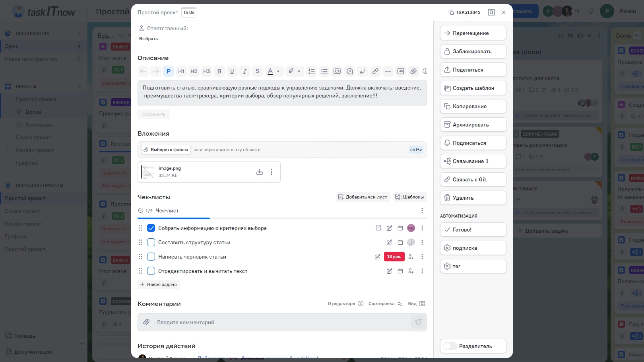The width and height of the screenshot is (644, 362).
Task: Click 'Выберите файлы' to upload attachments
Action: pyautogui.click(x=166, y=150)
